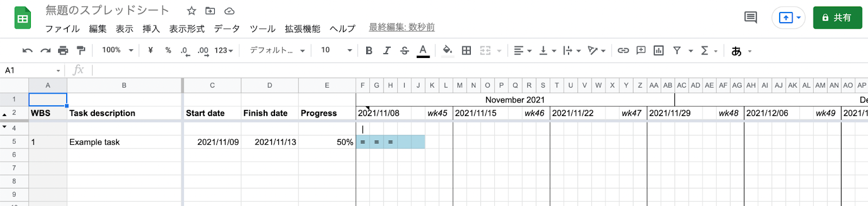Toggle strikethrough formatting

(405, 50)
